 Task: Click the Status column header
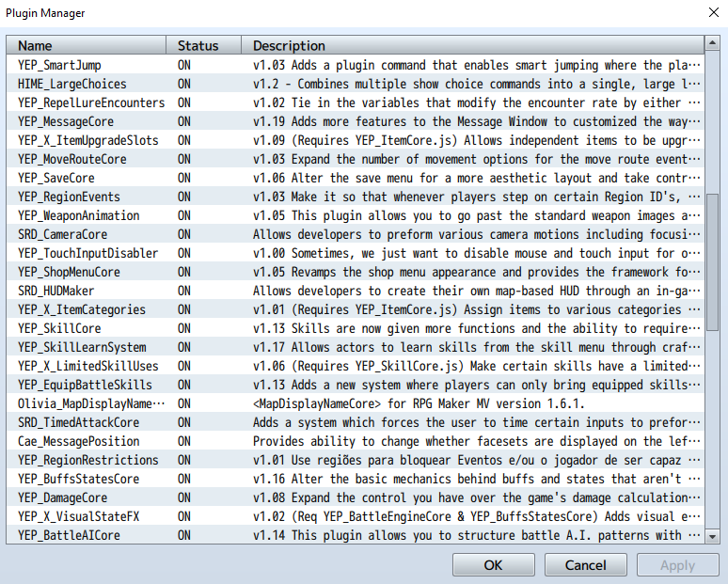coord(204,45)
